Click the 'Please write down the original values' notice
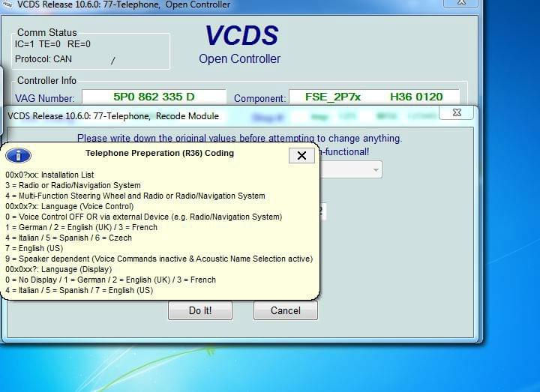Image resolution: width=540 pixels, height=392 pixels. point(239,139)
